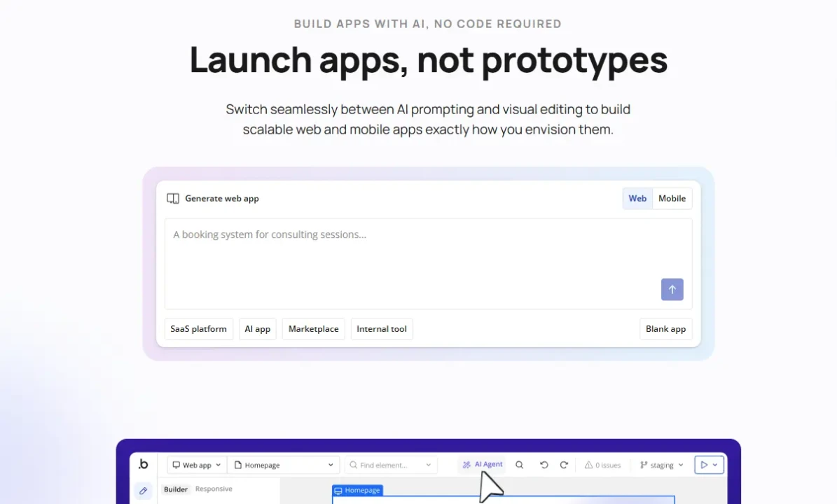837x504 pixels.
Task: Select the Homepage label on canvas
Action: click(357, 490)
